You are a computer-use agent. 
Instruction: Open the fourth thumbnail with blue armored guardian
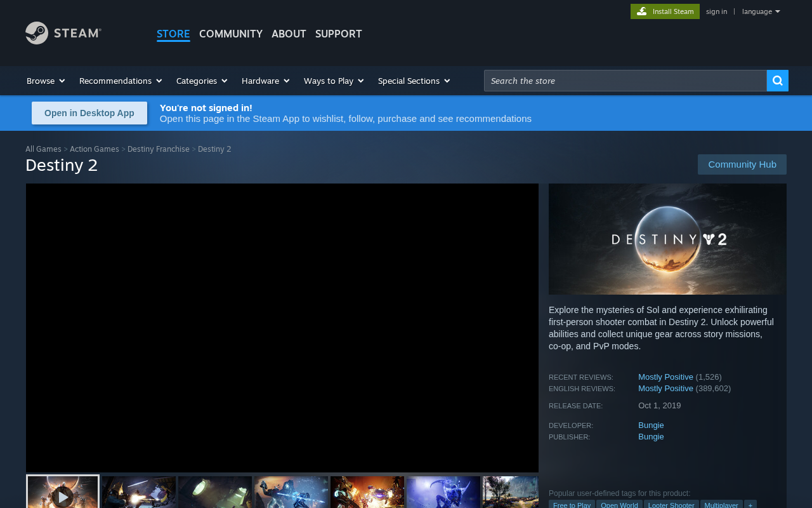[x=291, y=492]
